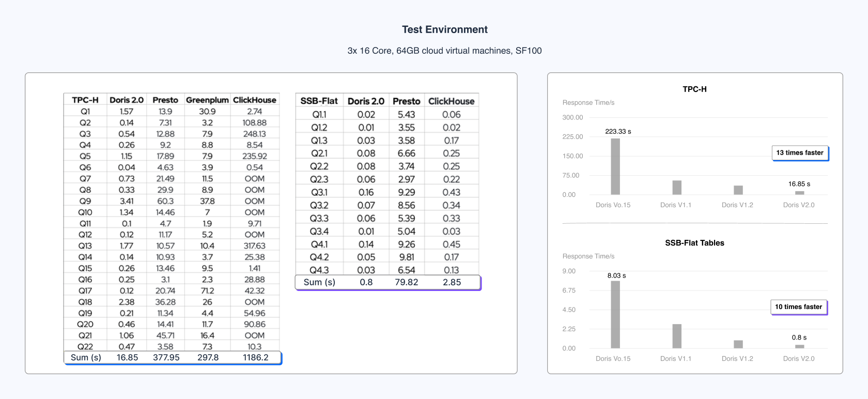Click the Doris Vo.15 bar in TPC-H chart
868x399 pixels.
click(615, 166)
